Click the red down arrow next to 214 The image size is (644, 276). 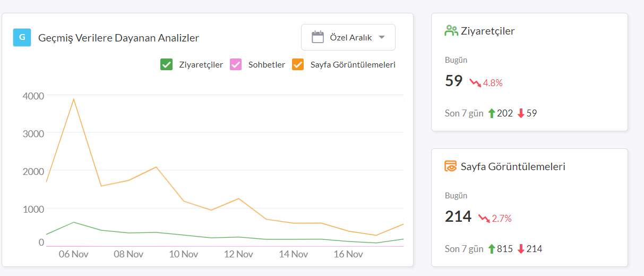[521, 249]
